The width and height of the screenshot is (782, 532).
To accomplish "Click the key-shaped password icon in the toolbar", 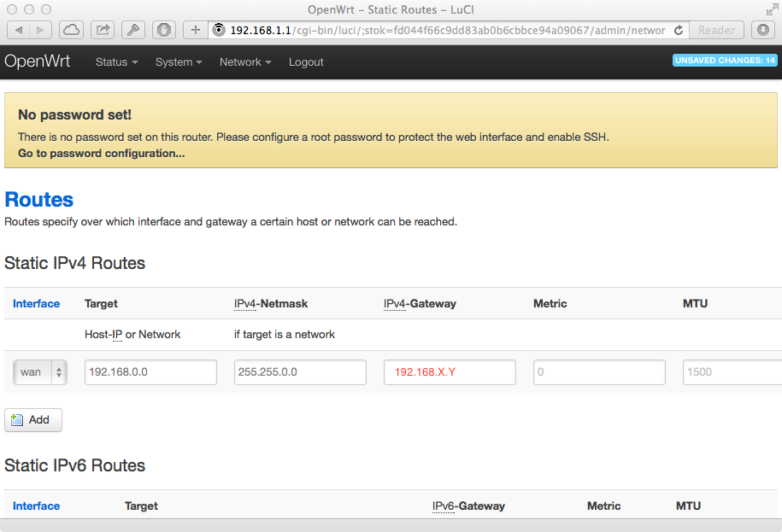I will [133, 31].
